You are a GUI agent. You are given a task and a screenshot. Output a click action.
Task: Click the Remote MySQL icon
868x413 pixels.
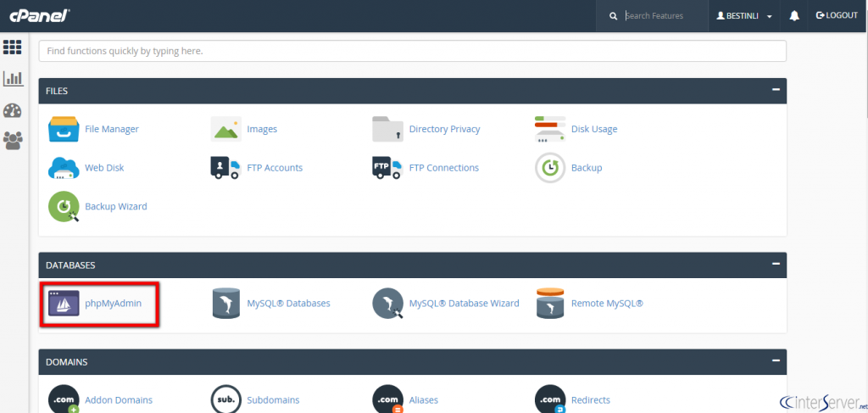[549, 303]
